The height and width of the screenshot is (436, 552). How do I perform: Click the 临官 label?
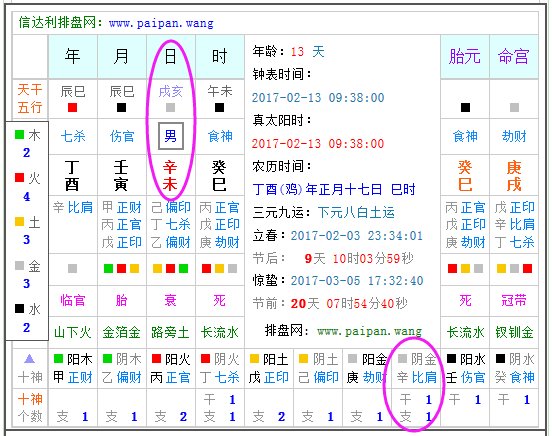coord(73,300)
